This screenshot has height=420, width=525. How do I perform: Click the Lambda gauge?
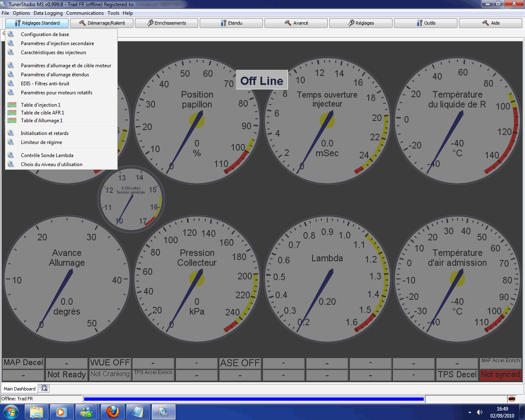327,279
